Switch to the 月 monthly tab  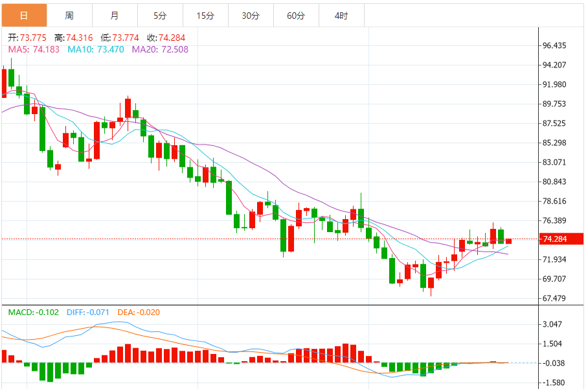tap(115, 16)
